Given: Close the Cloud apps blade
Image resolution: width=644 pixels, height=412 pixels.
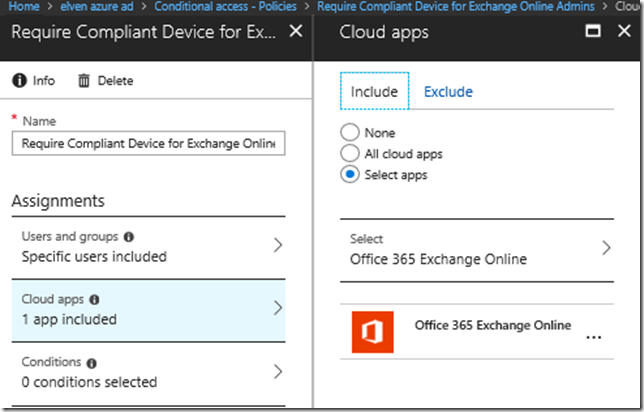Looking at the screenshot, I should [x=624, y=31].
